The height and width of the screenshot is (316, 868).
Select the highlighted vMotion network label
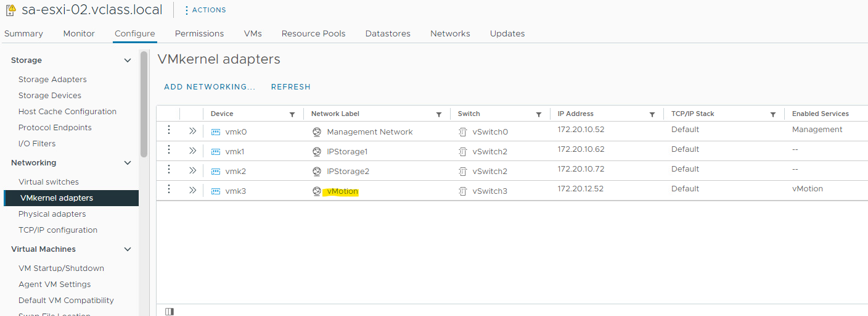pos(342,191)
